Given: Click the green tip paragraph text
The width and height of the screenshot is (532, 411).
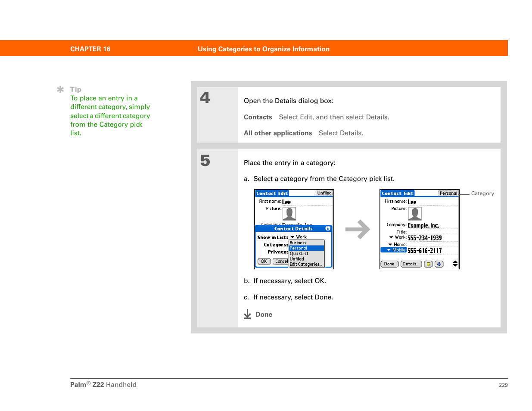Looking at the screenshot, I should (x=110, y=115).
